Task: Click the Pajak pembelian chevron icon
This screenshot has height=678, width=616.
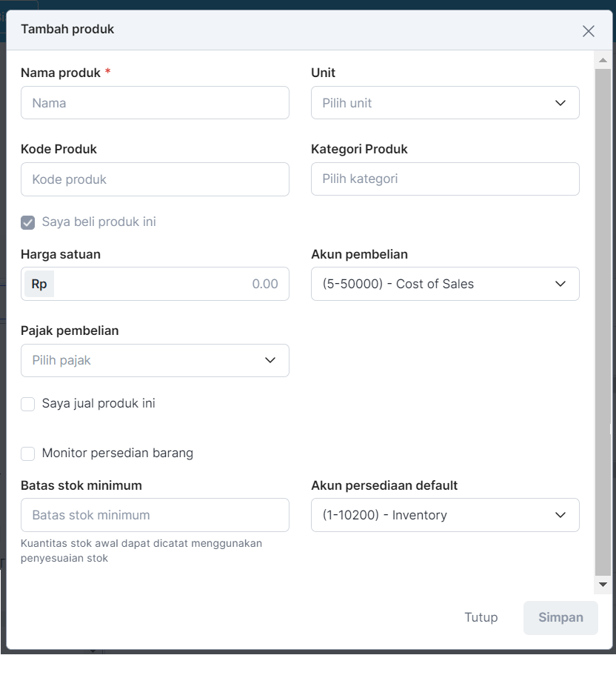Action: (270, 360)
